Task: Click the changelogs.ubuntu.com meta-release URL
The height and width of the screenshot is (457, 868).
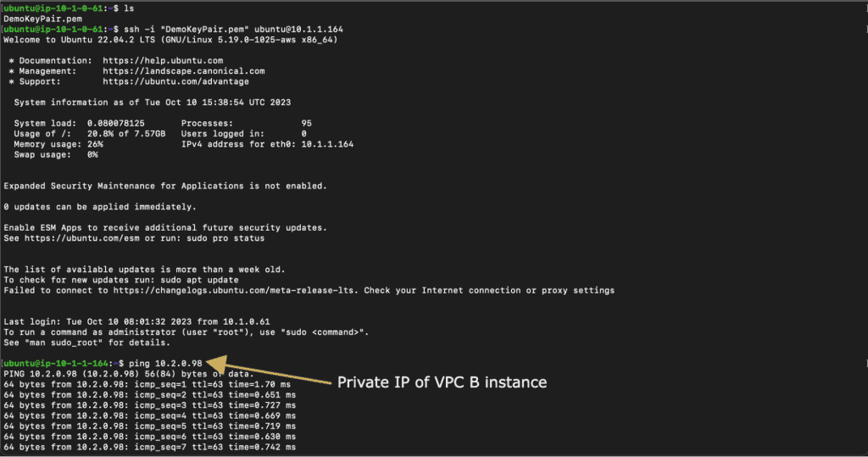Action: coord(234,290)
